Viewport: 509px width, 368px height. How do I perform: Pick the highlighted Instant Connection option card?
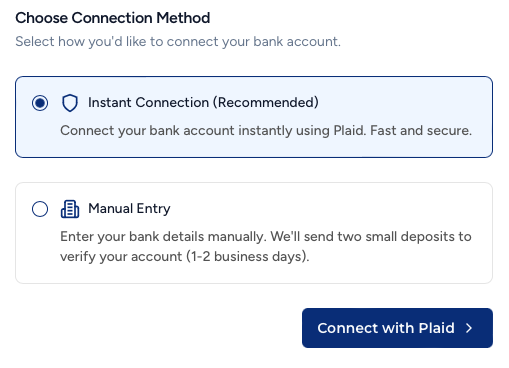coord(254,117)
